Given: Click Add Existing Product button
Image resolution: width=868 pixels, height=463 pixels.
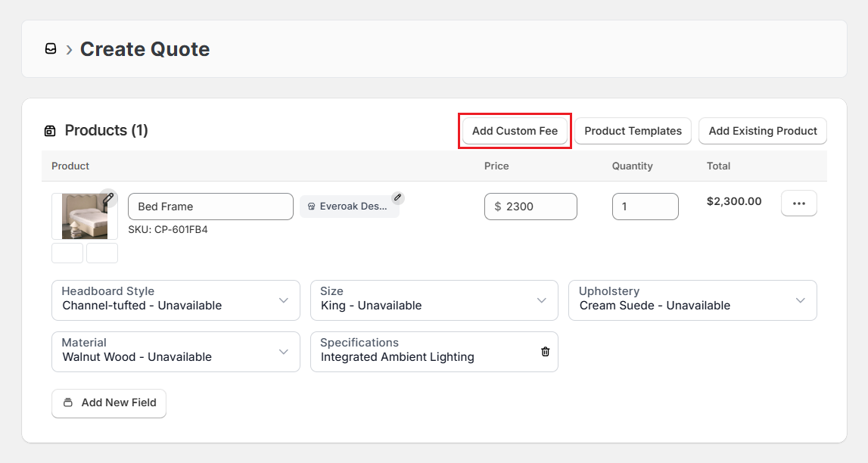Looking at the screenshot, I should click(763, 131).
